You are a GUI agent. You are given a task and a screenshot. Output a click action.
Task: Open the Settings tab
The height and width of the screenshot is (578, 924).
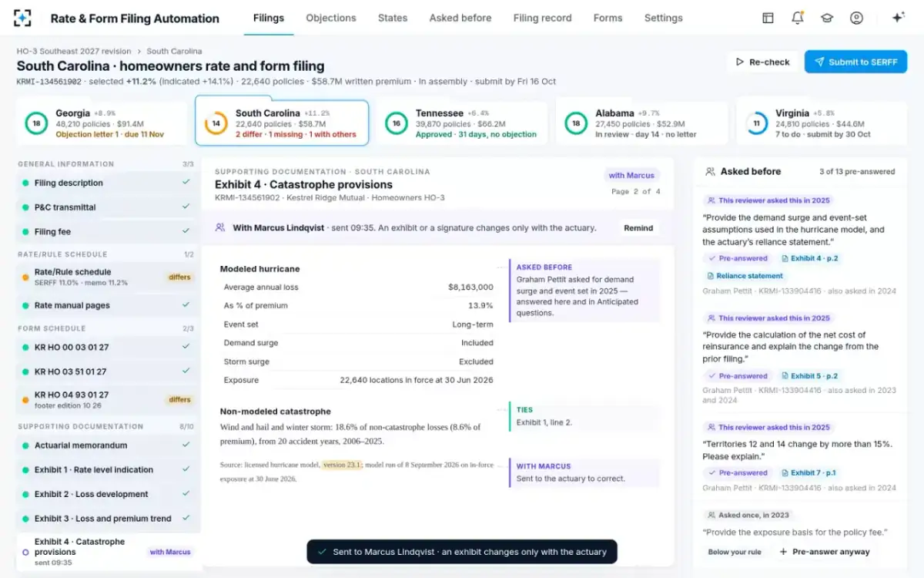click(x=663, y=18)
